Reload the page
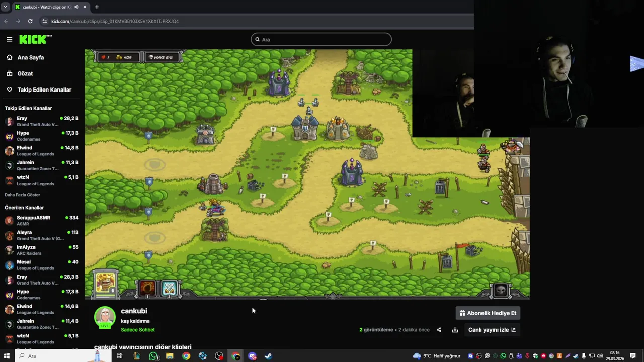This screenshot has width=644, height=362. tap(30, 21)
